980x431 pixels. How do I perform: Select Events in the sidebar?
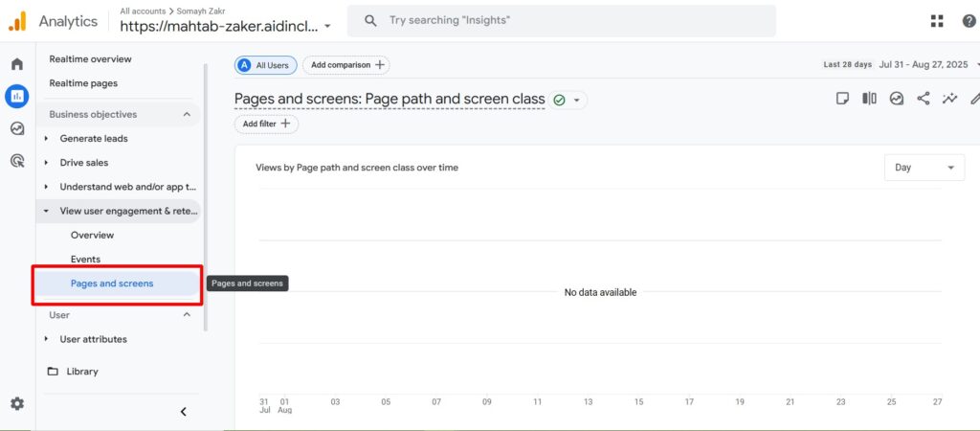pyautogui.click(x=85, y=260)
